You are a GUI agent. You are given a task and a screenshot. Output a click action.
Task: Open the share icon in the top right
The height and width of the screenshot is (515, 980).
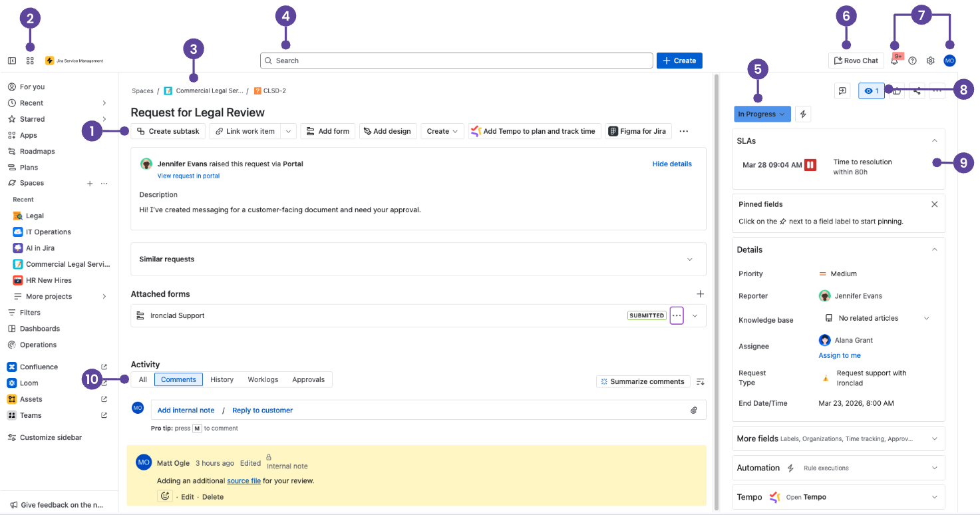coord(916,90)
